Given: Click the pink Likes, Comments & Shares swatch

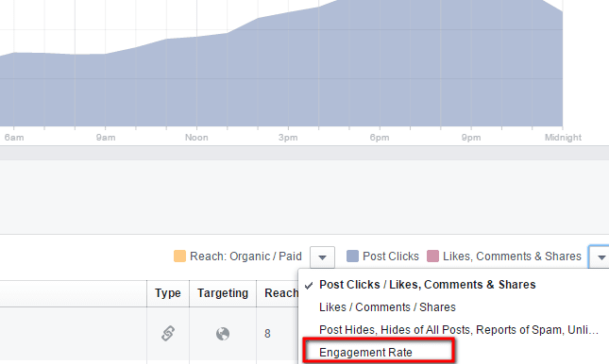Looking at the screenshot, I should pyautogui.click(x=432, y=256).
